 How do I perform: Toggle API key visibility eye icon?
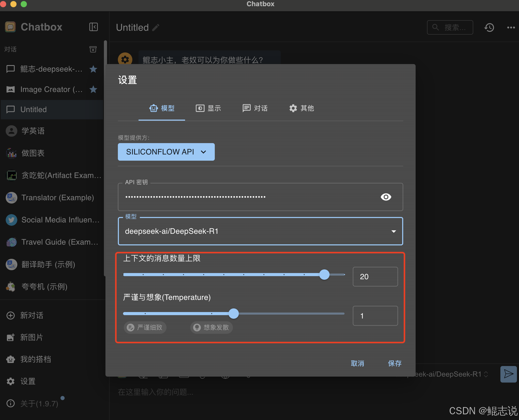pos(386,197)
